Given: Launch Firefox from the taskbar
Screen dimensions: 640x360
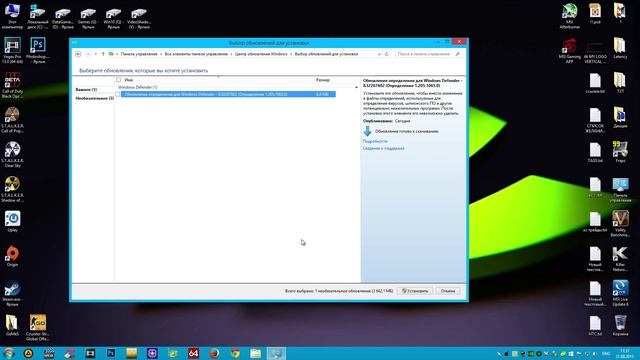Looking at the screenshot, I should (x=214, y=353).
